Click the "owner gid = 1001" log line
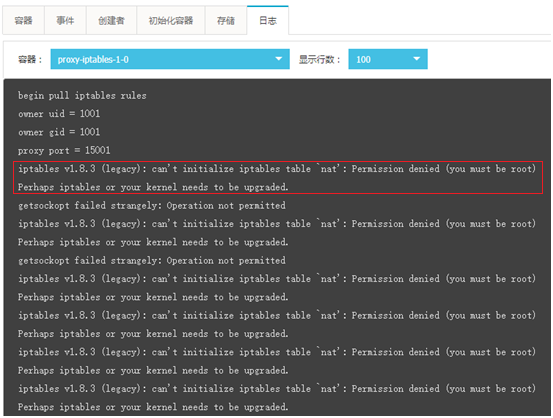Viewport: 553px width, 418px height. click(59, 132)
